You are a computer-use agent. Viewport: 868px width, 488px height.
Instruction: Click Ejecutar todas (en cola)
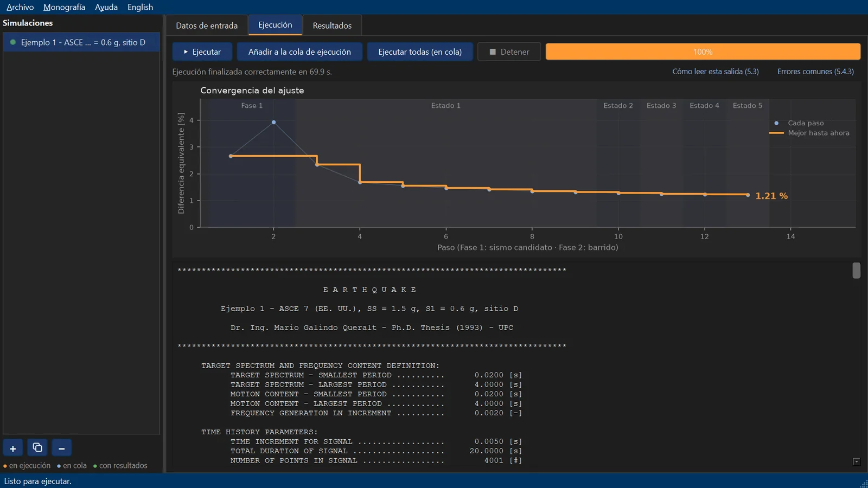pyautogui.click(x=420, y=52)
